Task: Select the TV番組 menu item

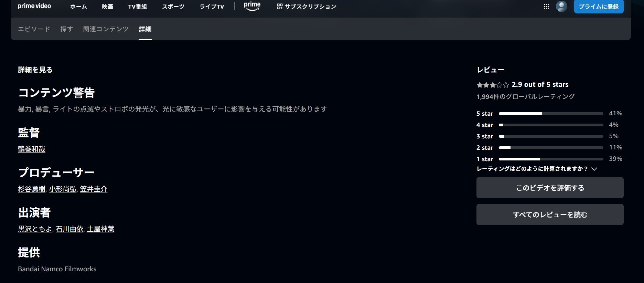Action: pyautogui.click(x=138, y=7)
